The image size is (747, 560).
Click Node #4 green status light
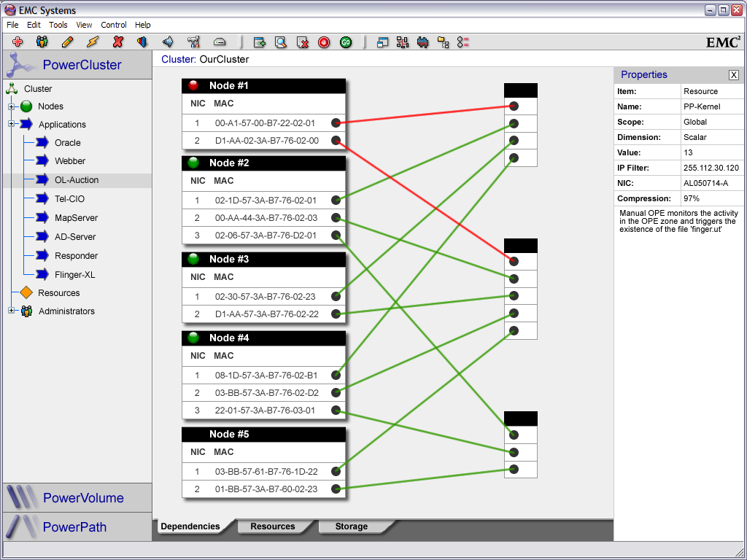[x=193, y=338]
